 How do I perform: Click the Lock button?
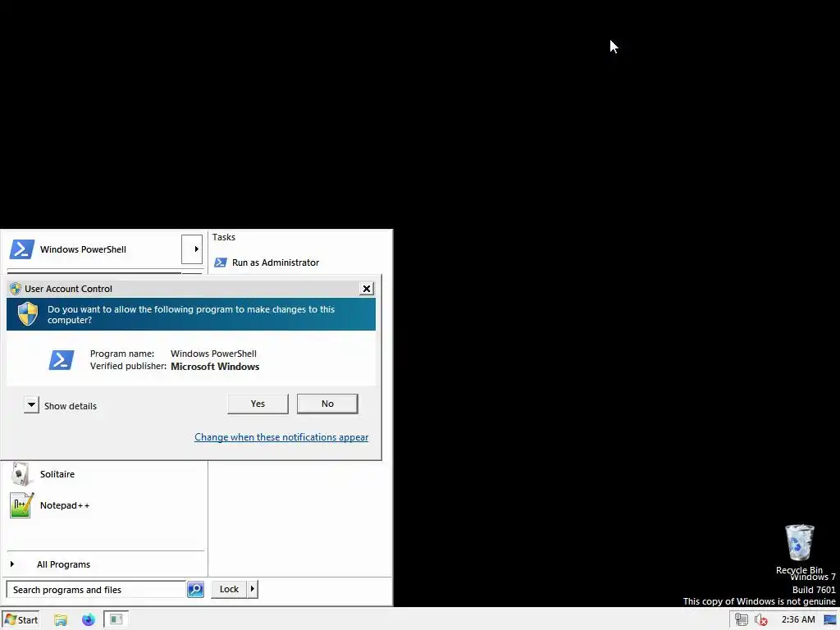pos(229,589)
